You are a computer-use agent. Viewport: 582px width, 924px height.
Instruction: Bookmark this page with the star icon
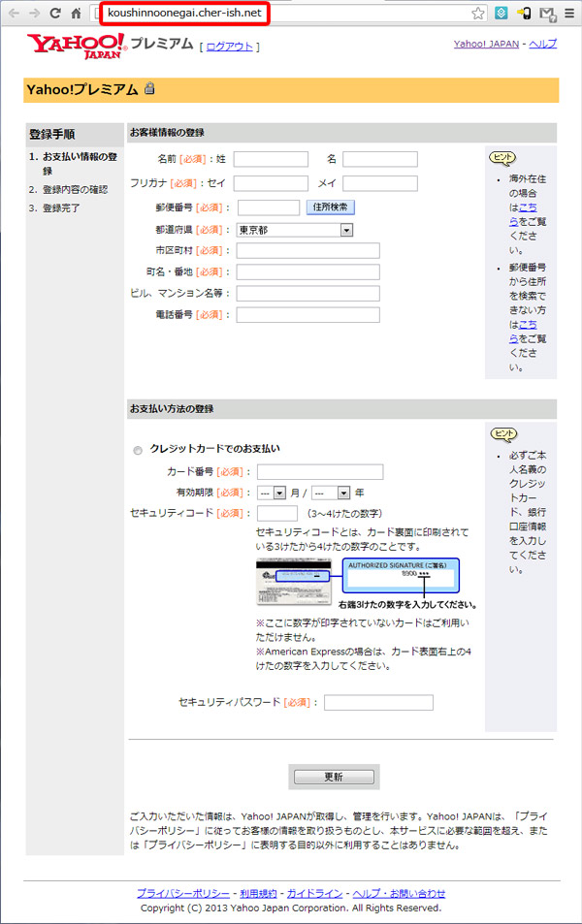(478, 13)
